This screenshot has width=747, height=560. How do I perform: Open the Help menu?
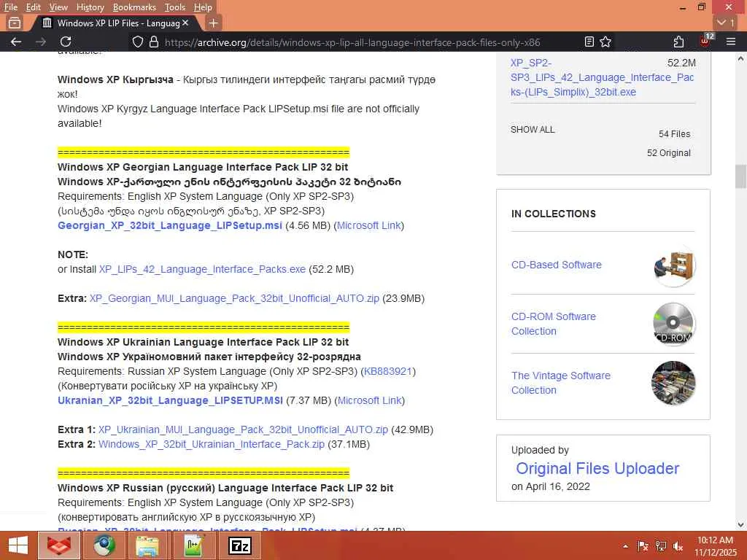pos(203,7)
